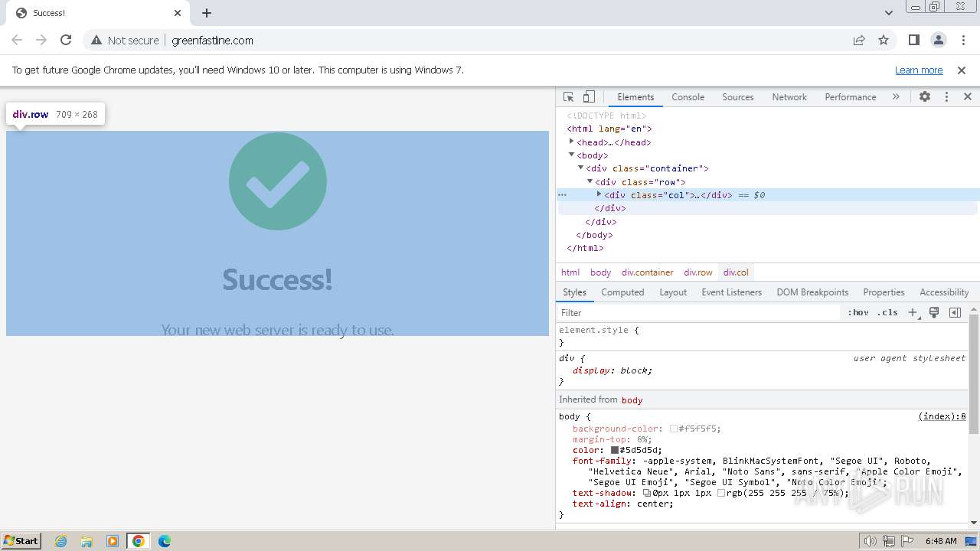980x551 pixels.
Task: Open the DOM Breakpoints tab
Action: point(812,292)
